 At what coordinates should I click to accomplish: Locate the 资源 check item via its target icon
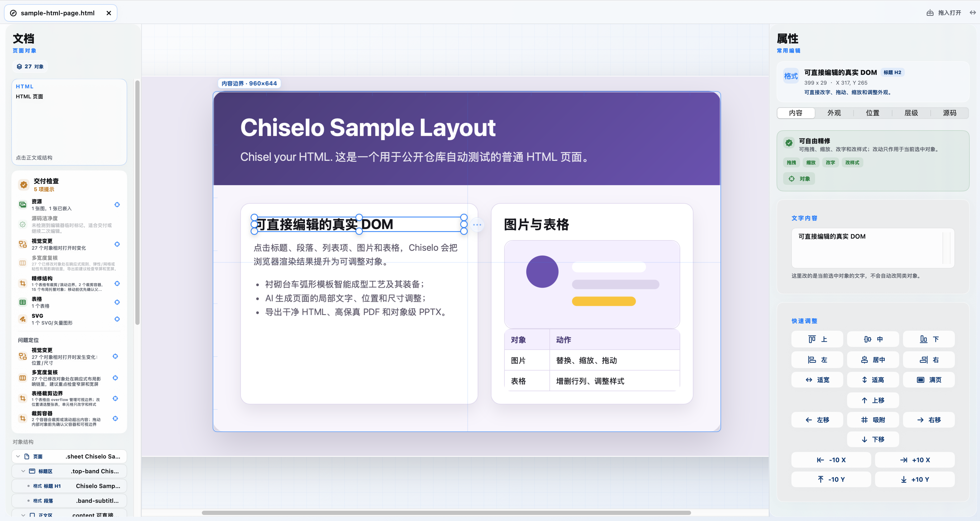(x=117, y=204)
